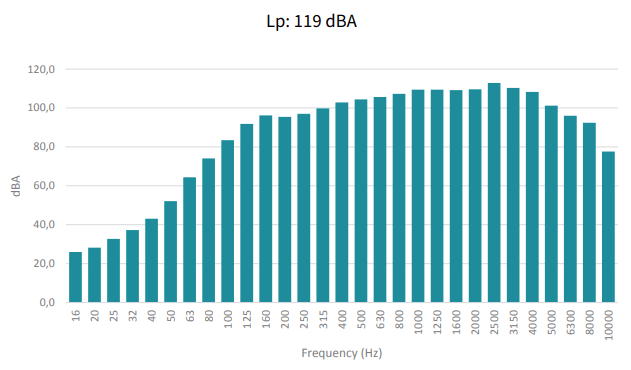Select the bar for 400 Hz

point(342,202)
